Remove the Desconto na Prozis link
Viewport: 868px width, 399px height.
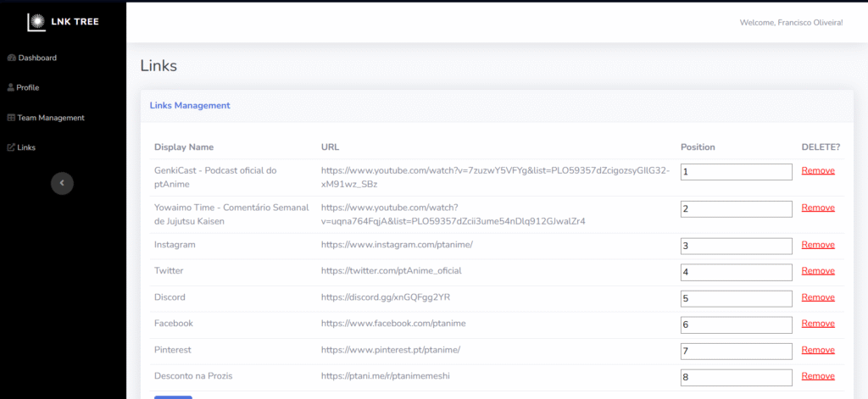818,376
